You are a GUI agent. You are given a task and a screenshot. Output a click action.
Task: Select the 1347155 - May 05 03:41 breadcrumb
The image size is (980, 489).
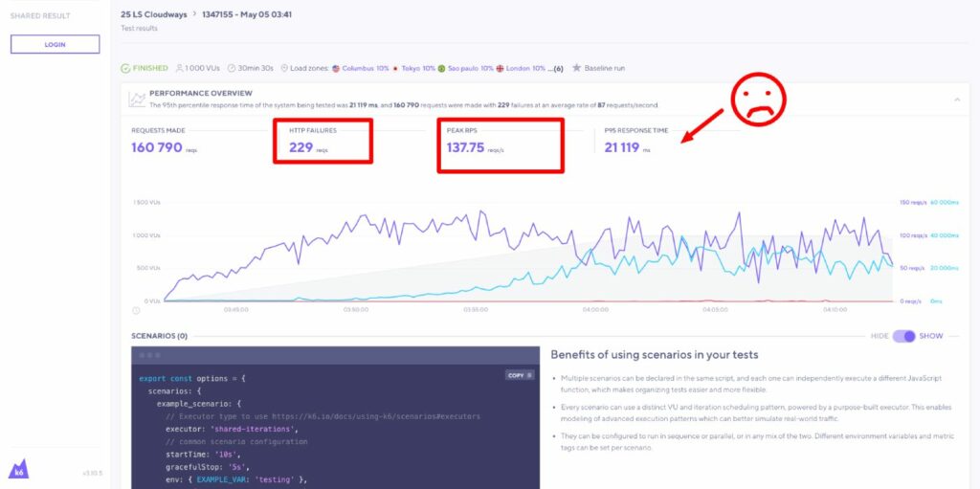(247, 14)
